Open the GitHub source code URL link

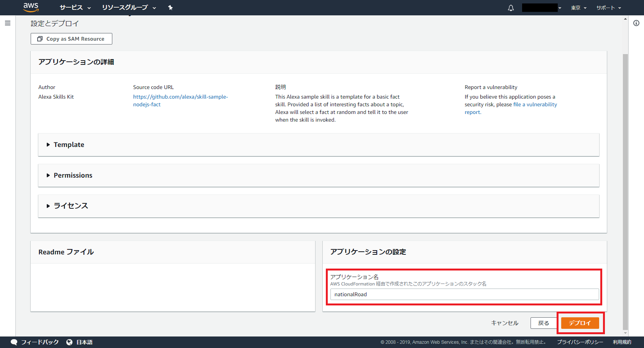point(181,101)
